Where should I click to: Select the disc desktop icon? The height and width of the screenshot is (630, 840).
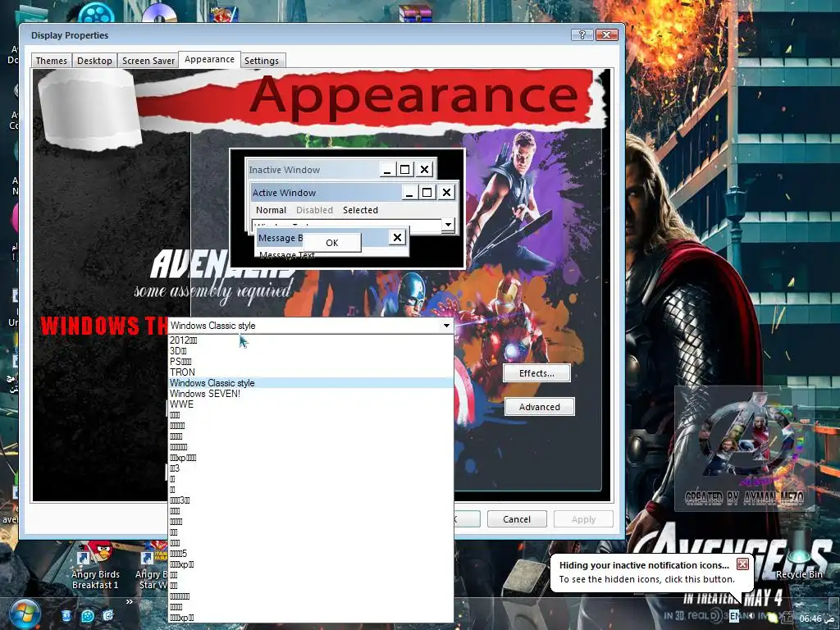point(159,11)
